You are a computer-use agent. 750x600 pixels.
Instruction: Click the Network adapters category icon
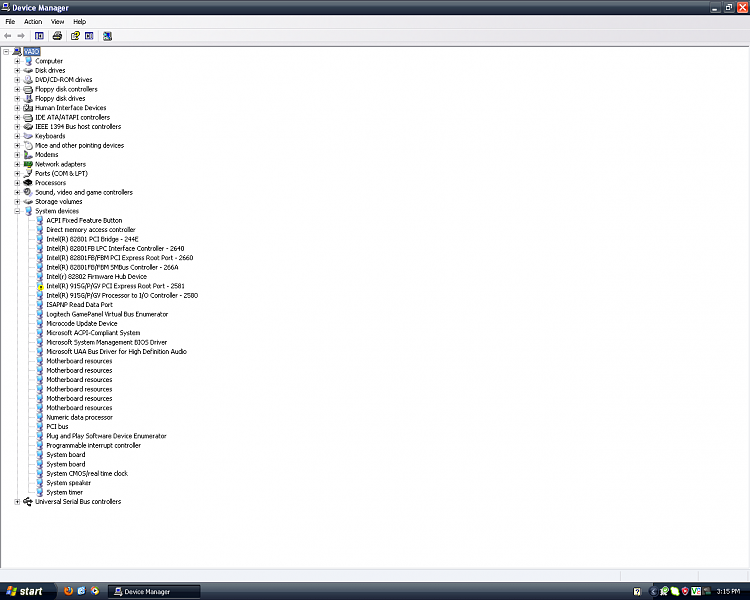pyautogui.click(x=28, y=164)
